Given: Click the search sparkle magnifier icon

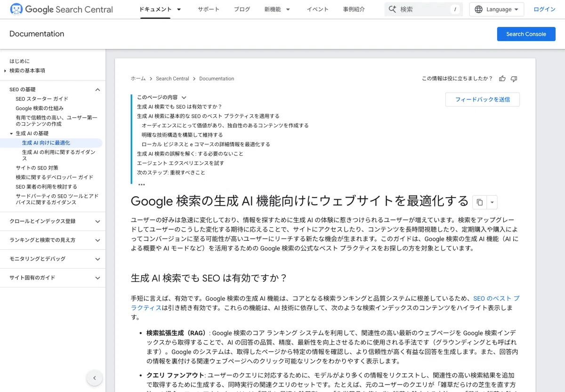Looking at the screenshot, I should (x=392, y=9).
